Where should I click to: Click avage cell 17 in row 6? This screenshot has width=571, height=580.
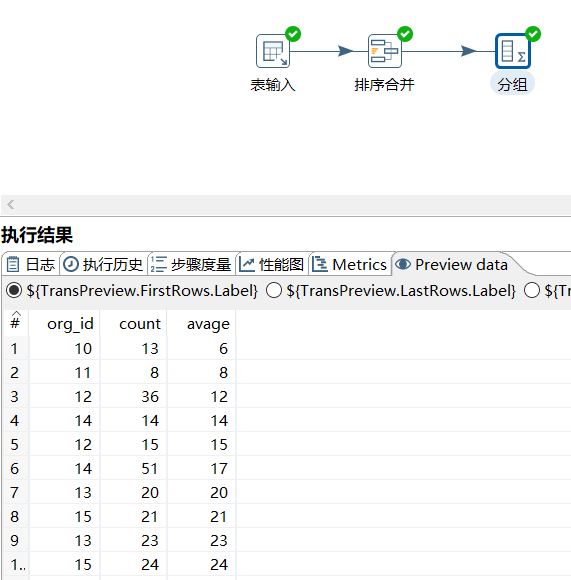[201, 469]
